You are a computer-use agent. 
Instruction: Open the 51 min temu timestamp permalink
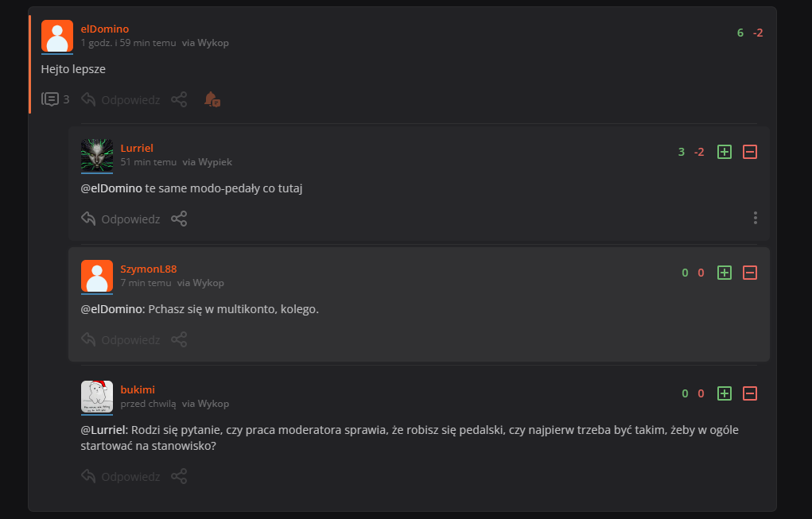(149, 162)
